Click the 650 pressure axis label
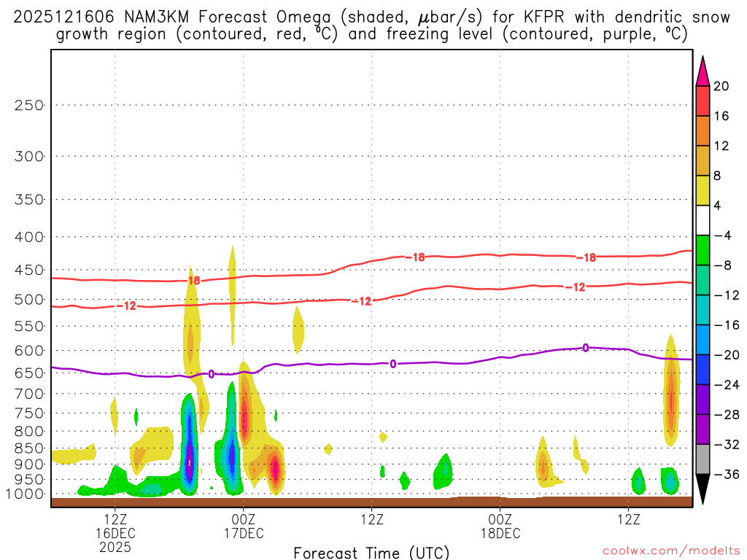 tap(29, 373)
